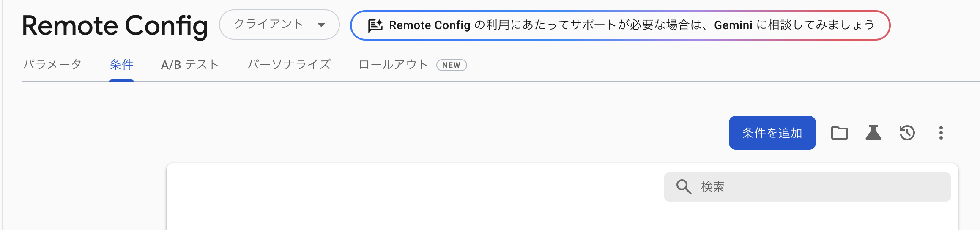This screenshot has height=230, width=980.
Task: Open the folder icon in the toolbar
Action: (x=839, y=133)
